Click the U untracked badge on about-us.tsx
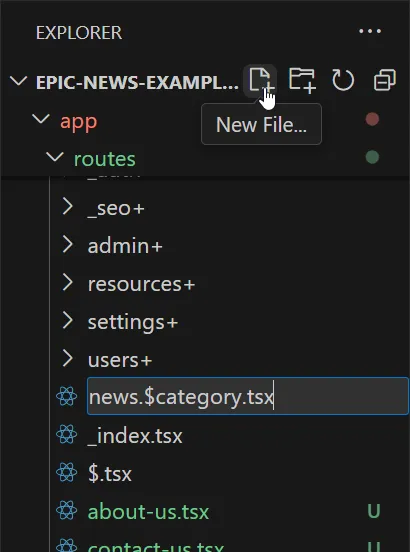The height and width of the screenshot is (552, 410). (x=374, y=511)
